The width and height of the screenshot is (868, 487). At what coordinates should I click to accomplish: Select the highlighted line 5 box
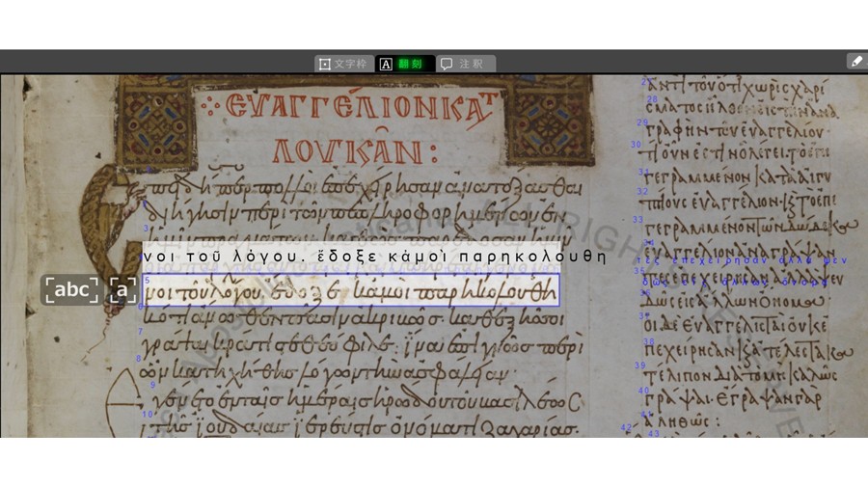351,290
